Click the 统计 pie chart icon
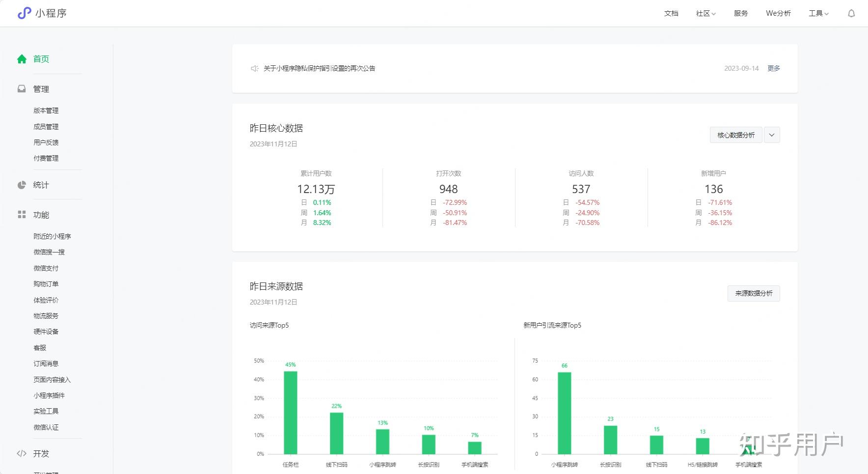The height and width of the screenshot is (474, 868). [22, 185]
